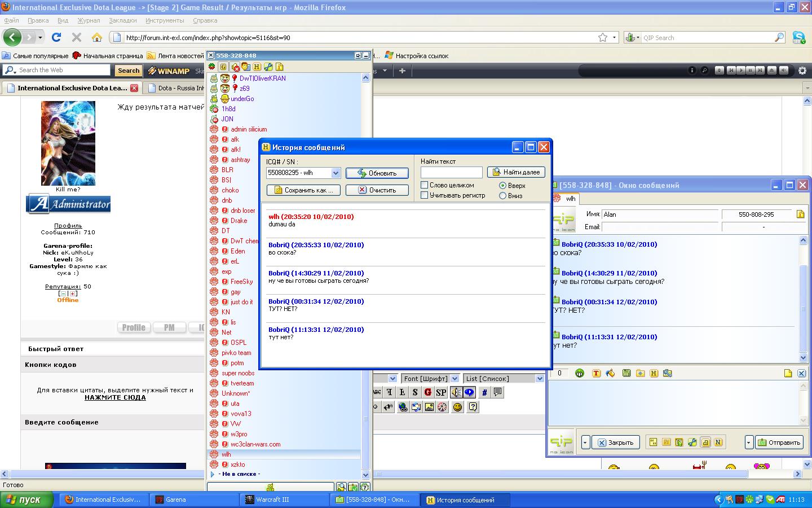This screenshot has width=812, height=508.
Task: Select contact 'wc3clan-wars.com' in contact list
Action: coord(255,444)
